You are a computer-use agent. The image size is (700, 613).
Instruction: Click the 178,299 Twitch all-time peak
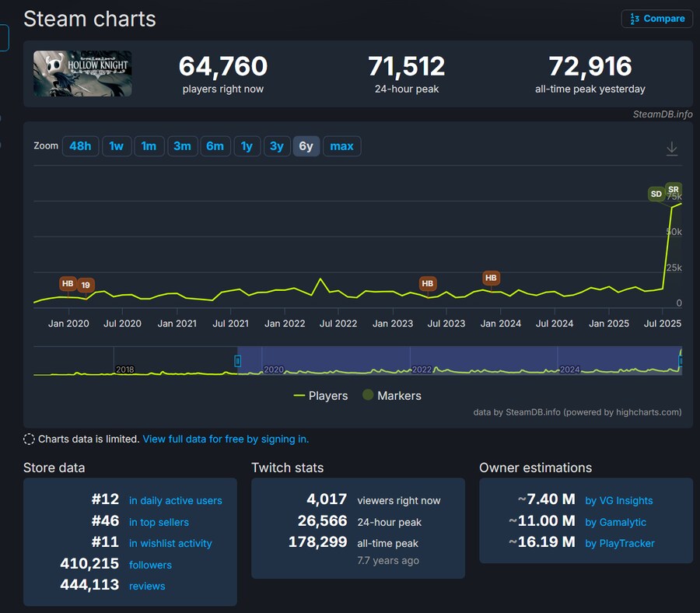pos(318,542)
